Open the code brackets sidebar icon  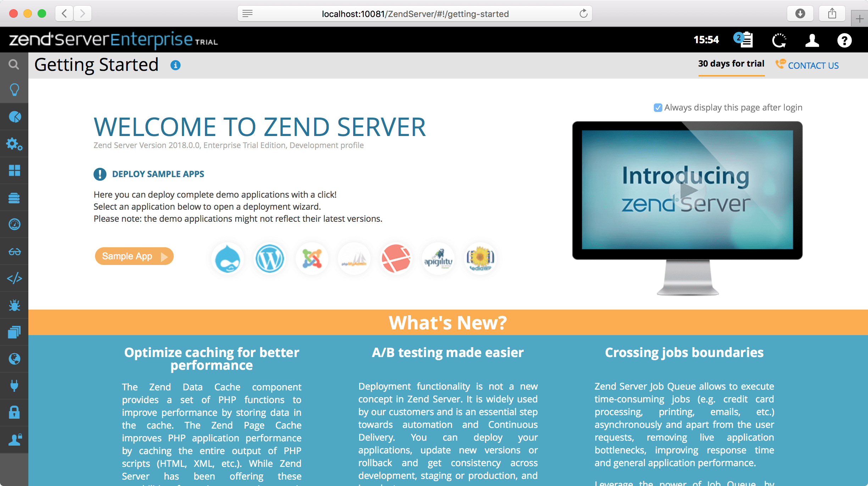coord(15,278)
